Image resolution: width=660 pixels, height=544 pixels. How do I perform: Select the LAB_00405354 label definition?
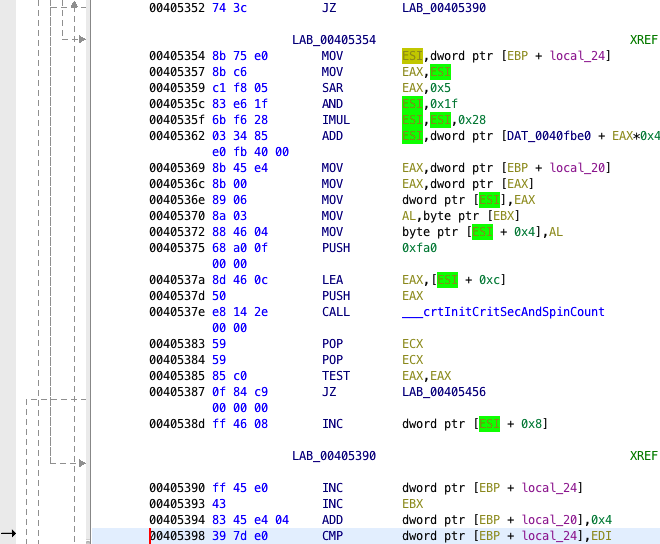[334, 39]
